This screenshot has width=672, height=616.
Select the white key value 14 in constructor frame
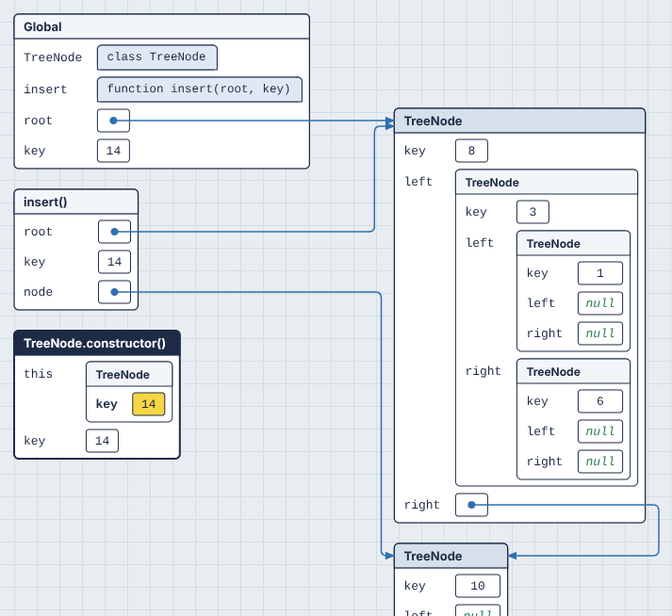click(x=102, y=441)
